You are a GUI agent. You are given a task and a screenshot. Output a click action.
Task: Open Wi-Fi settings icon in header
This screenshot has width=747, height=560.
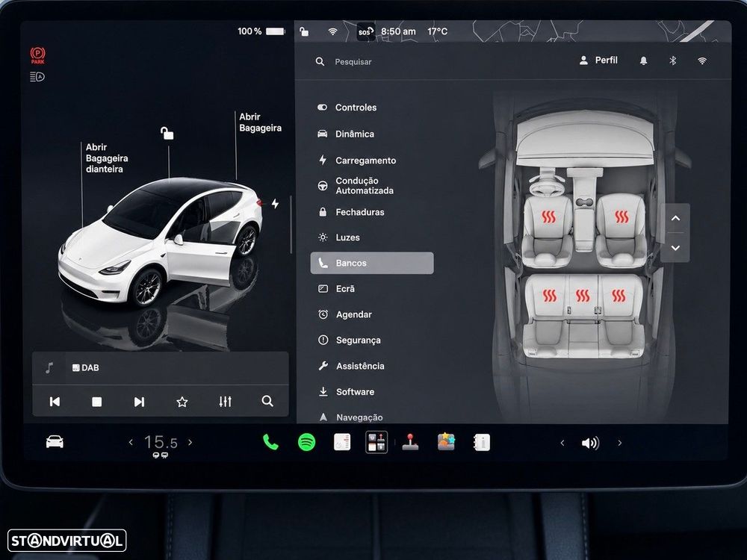(x=702, y=61)
